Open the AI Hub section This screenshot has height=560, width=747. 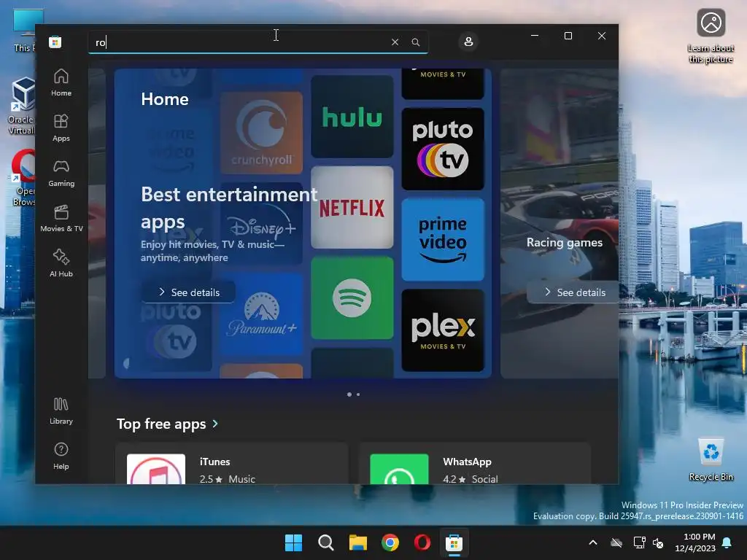coord(61,263)
